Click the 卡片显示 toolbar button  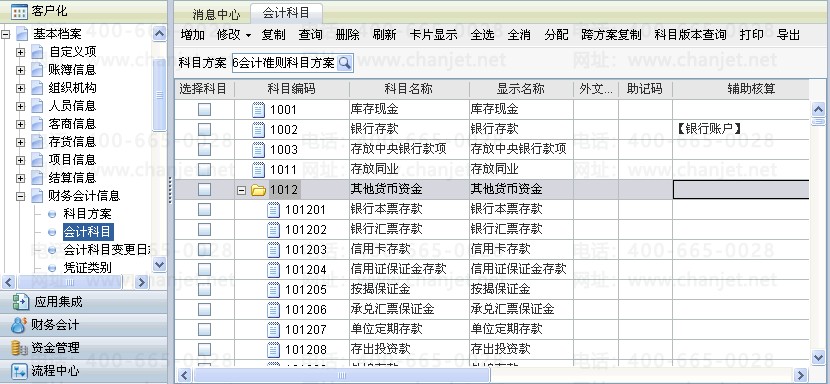tap(433, 35)
